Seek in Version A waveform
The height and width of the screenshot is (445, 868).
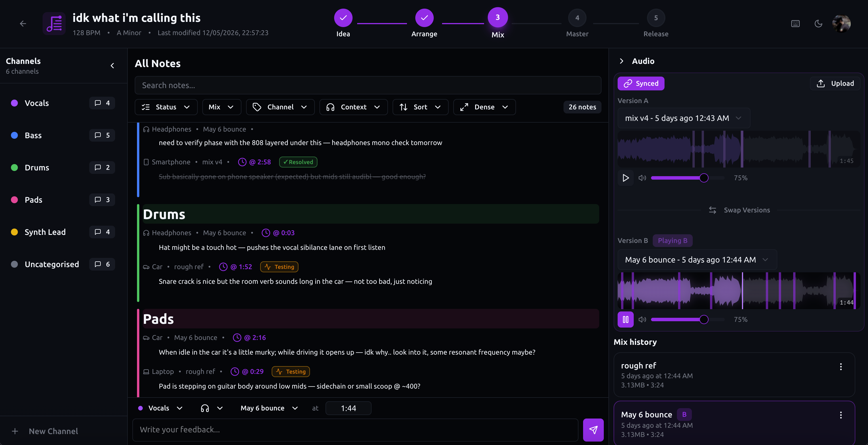pyautogui.click(x=738, y=149)
